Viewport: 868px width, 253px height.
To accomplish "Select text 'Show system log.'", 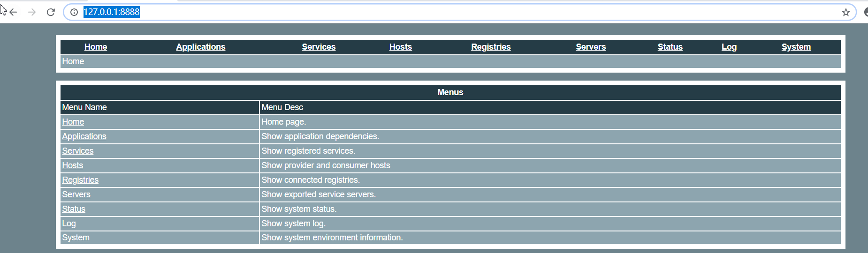I will tap(294, 223).
